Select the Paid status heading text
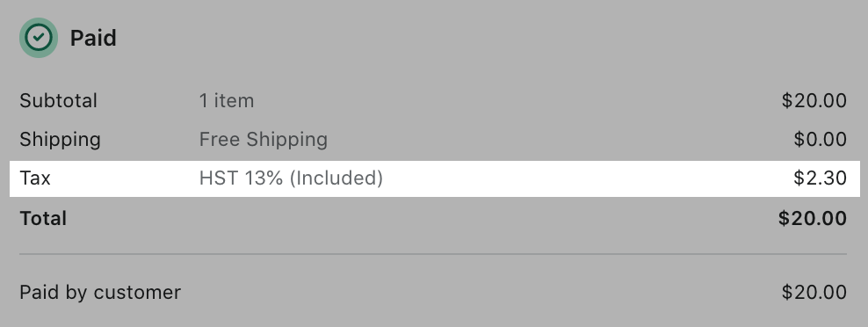The image size is (868, 327). pos(93,39)
